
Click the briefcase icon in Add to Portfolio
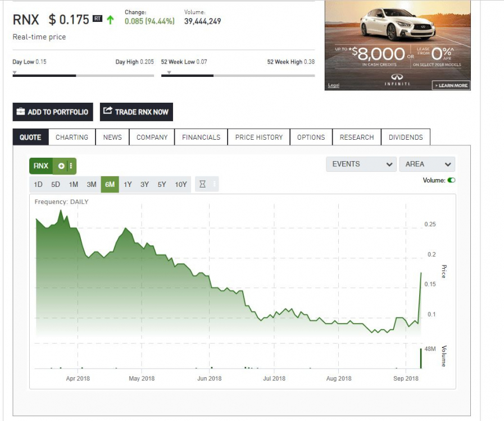coord(21,112)
